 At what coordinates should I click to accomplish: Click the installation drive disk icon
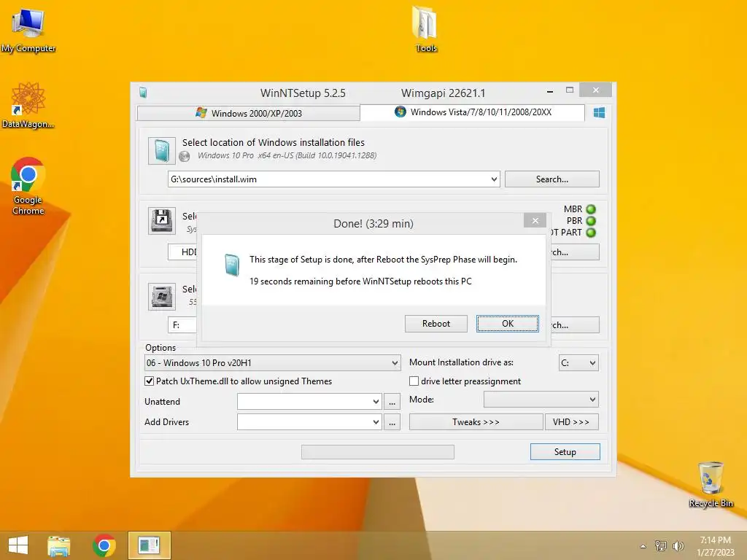[161, 296]
